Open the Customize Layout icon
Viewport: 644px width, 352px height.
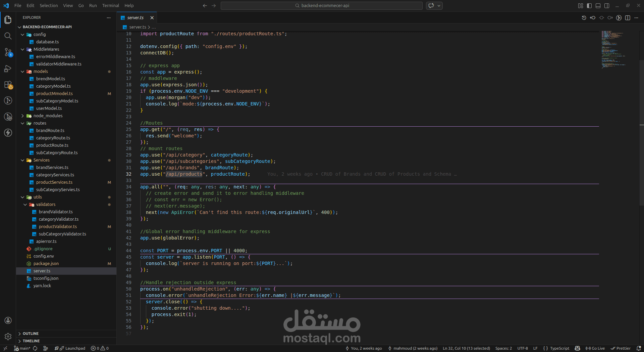581,6
